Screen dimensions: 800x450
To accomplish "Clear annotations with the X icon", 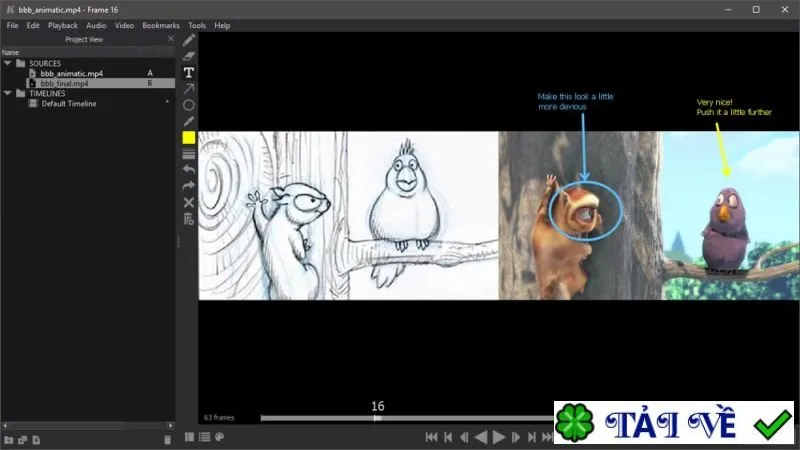I will [x=189, y=203].
